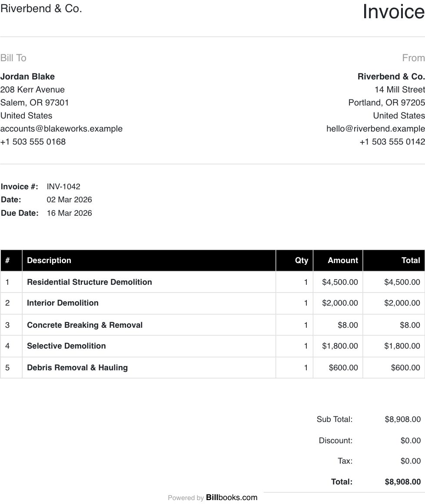
Task: Click the Bill To label
Action: coord(13,58)
